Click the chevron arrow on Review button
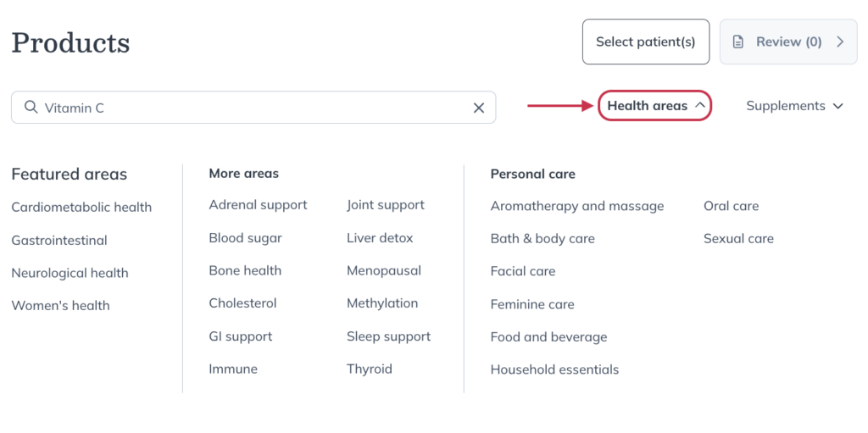 click(x=840, y=42)
